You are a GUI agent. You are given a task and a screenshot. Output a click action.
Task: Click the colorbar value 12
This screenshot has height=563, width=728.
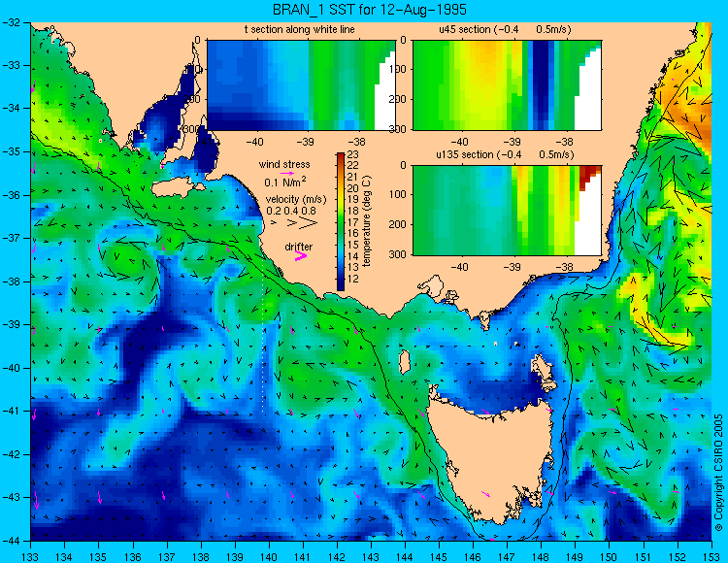tap(353, 279)
